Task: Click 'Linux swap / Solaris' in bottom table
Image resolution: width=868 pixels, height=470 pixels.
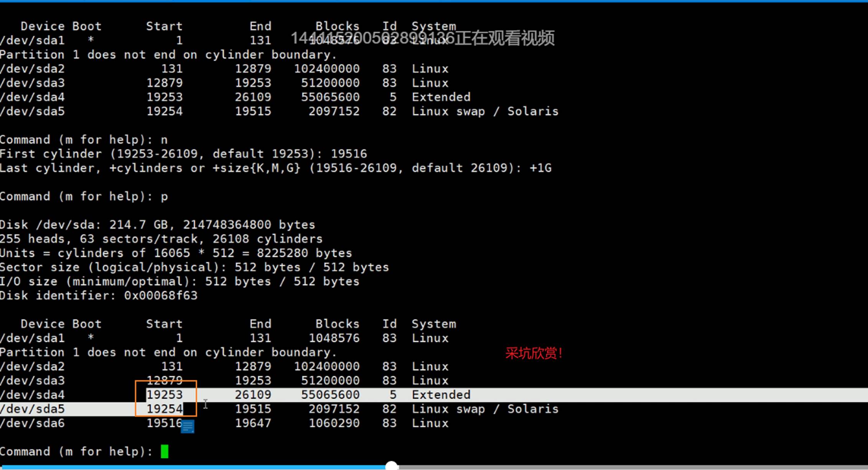Action: (485, 409)
